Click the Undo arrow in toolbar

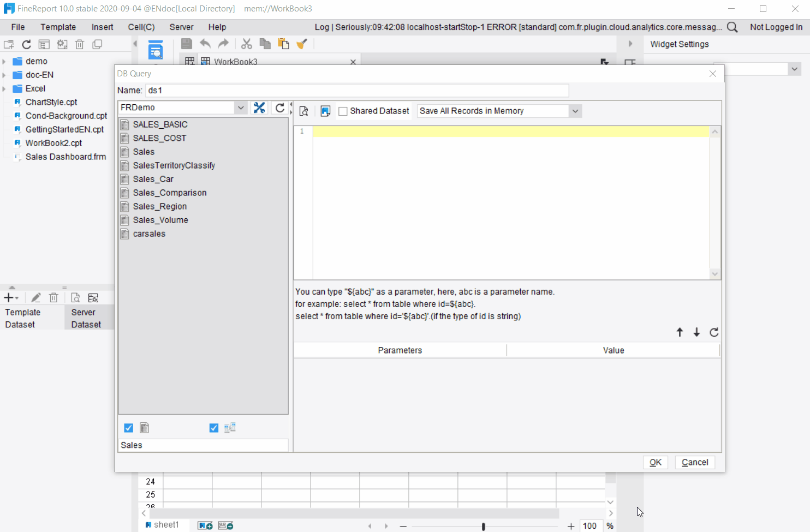205,44
